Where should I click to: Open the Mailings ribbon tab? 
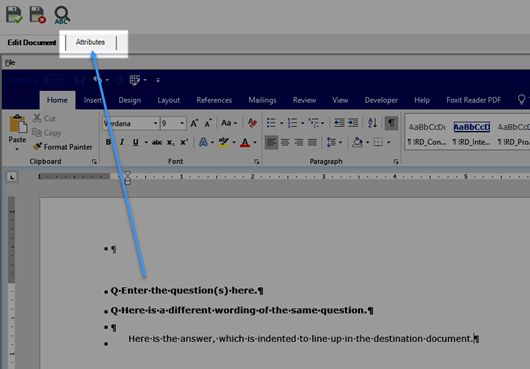pos(262,100)
